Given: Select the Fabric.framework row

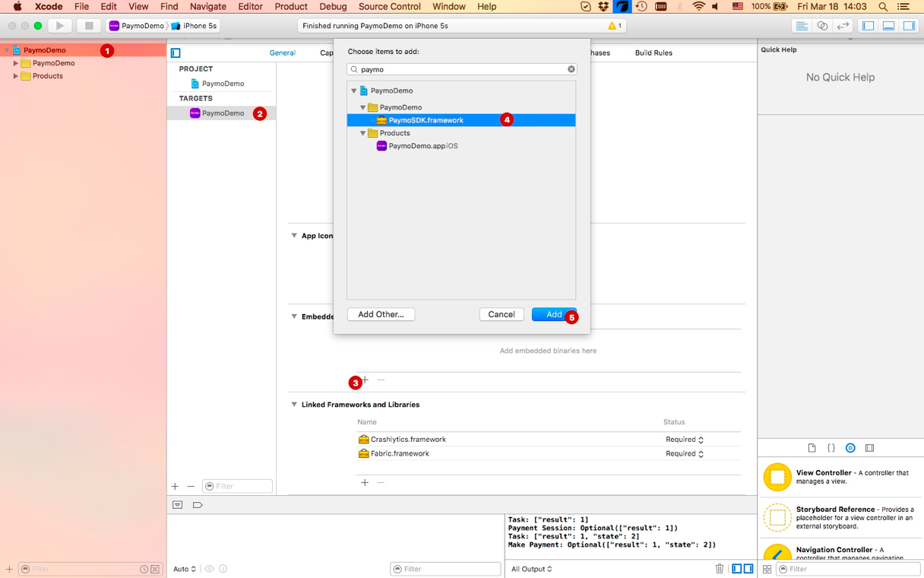Looking at the screenshot, I should [x=549, y=453].
